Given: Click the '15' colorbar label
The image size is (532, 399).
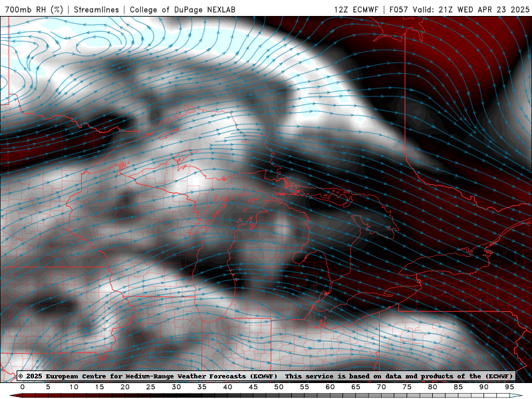Looking at the screenshot, I should coord(99,387).
